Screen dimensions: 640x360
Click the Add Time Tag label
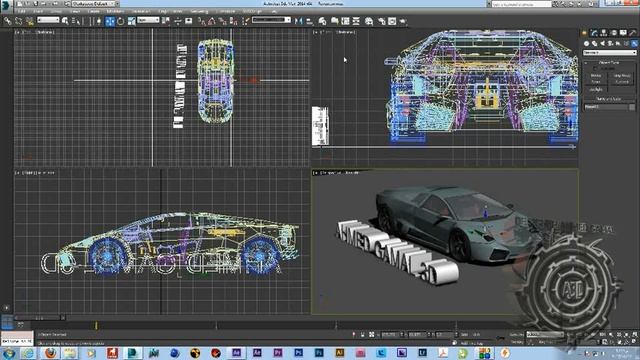(x=472, y=343)
